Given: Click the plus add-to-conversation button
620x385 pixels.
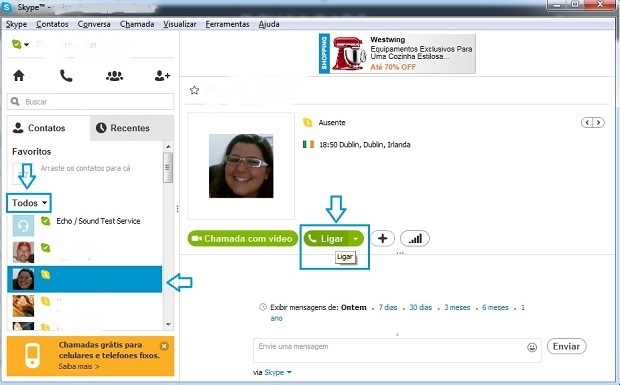Looking at the screenshot, I should [382, 238].
